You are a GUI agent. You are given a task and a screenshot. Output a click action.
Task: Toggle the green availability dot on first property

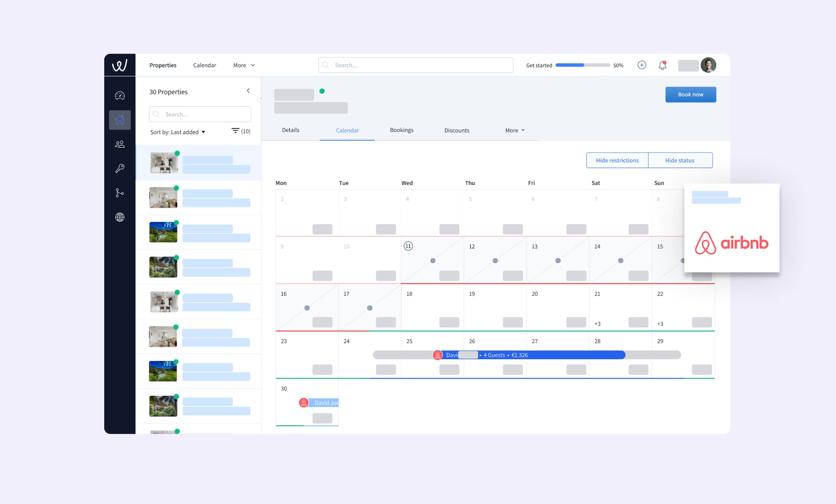click(177, 153)
